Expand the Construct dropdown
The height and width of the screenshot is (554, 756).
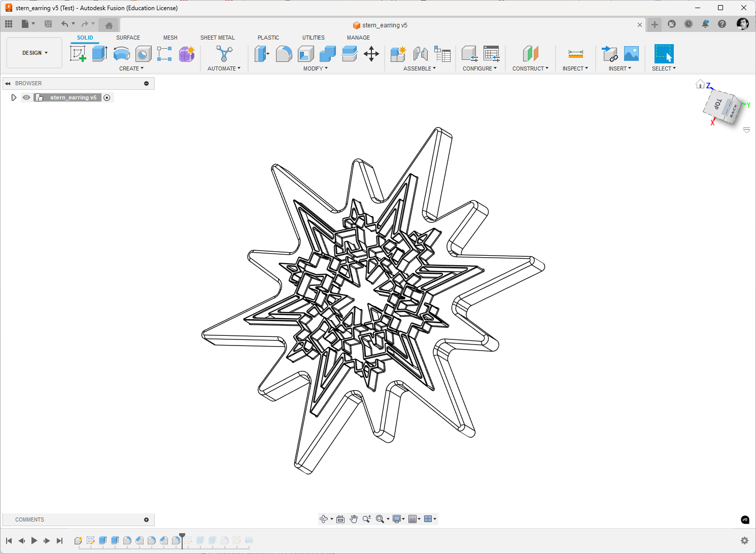point(530,68)
